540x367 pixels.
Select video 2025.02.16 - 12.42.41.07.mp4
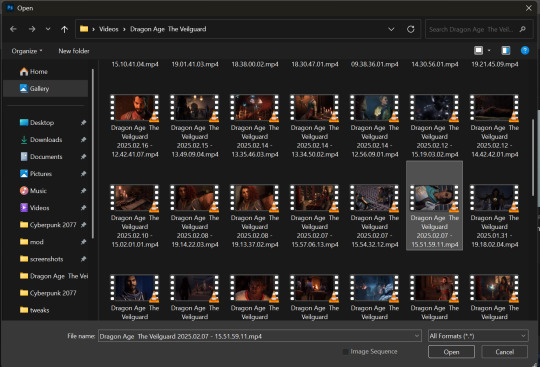coord(135,126)
